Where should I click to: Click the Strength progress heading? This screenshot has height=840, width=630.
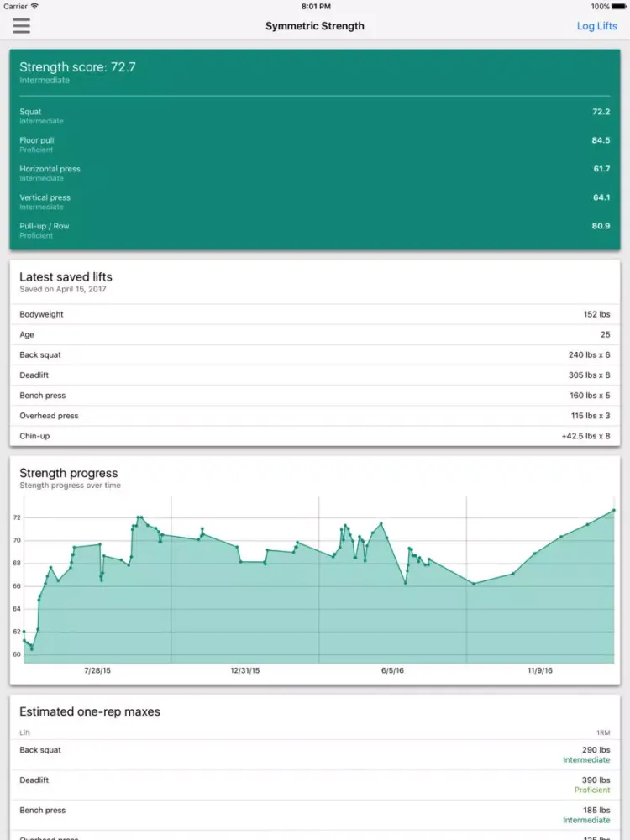point(69,473)
